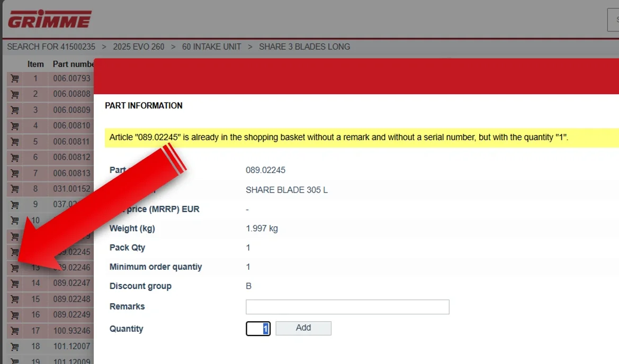Screen dimensions: 619x364
Task: Click cart icon for part 006.00811
Action: tap(15, 142)
